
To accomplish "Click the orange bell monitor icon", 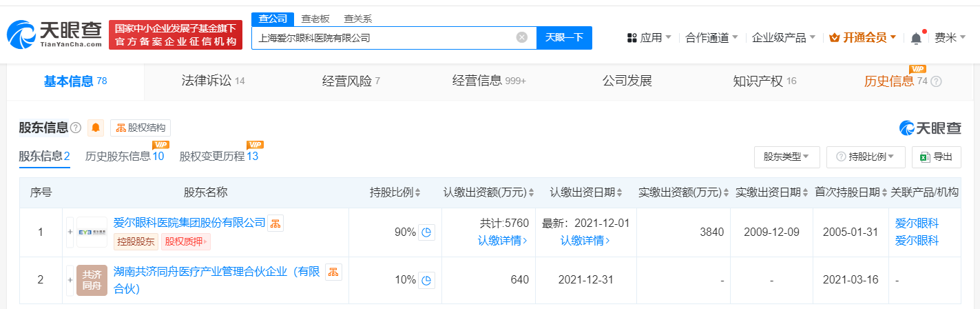I will pos(96,128).
